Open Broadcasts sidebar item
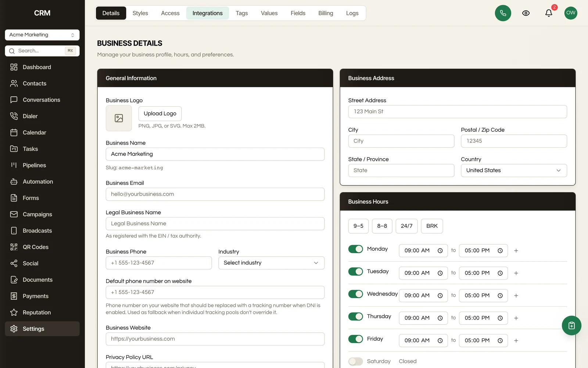 tap(42, 231)
